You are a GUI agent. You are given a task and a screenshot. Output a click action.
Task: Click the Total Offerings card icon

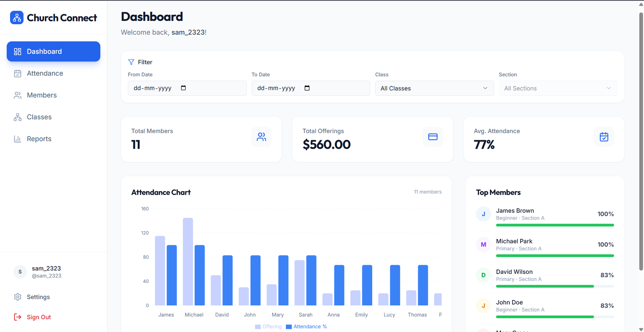pos(433,137)
